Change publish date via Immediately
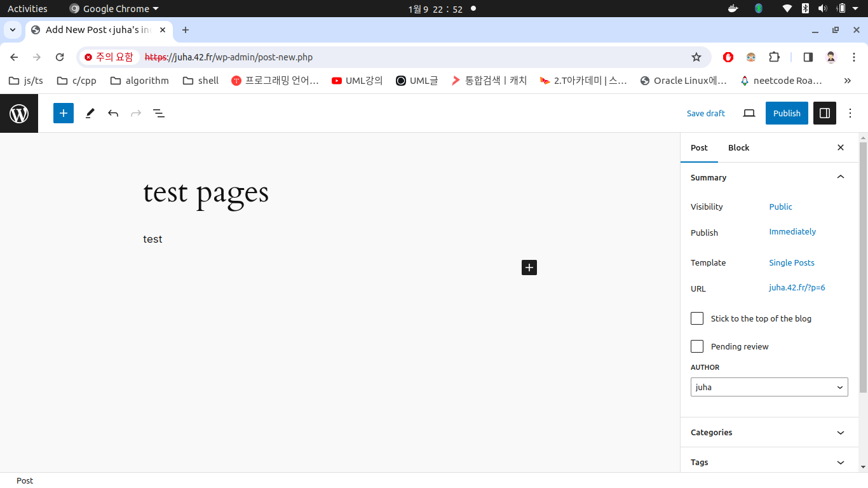The image size is (868, 488). (x=792, y=231)
